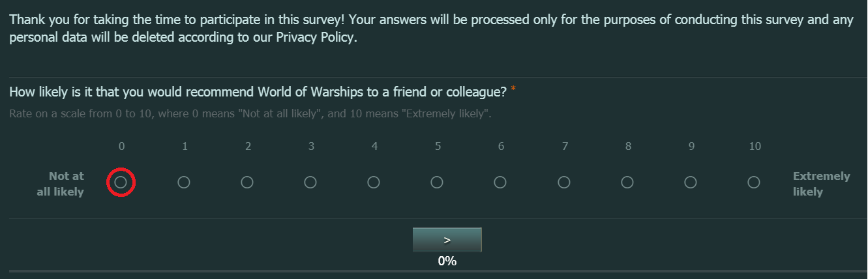Choose rating 1 radio button

click(184, 183)
